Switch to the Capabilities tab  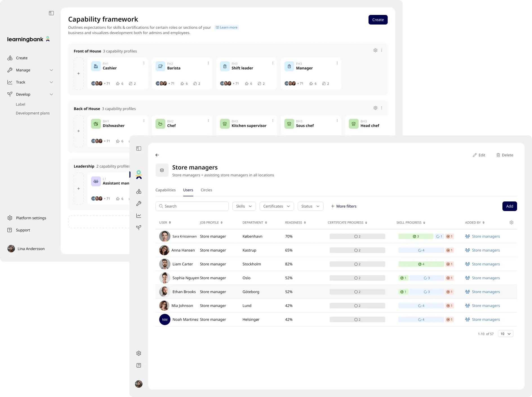click(166, 190)
